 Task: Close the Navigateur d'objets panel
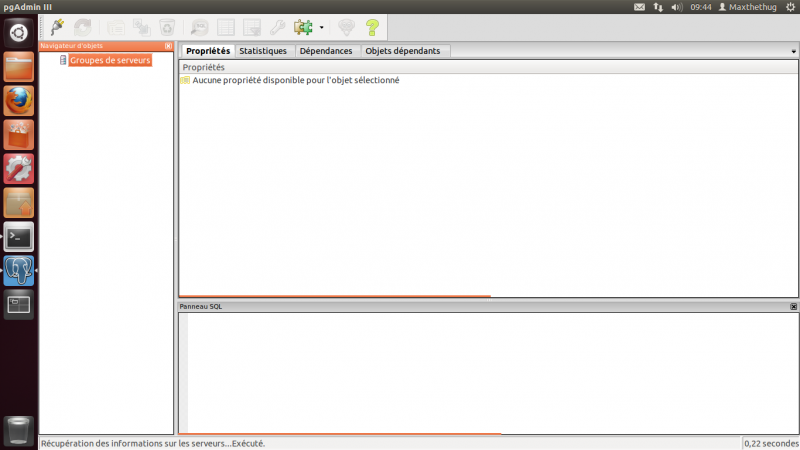168,45
